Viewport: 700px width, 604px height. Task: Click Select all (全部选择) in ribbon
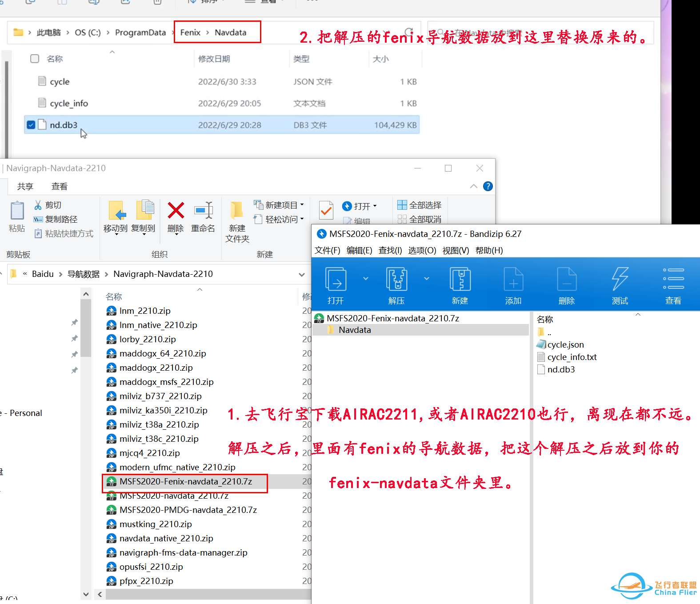click(x=419, y=205)
